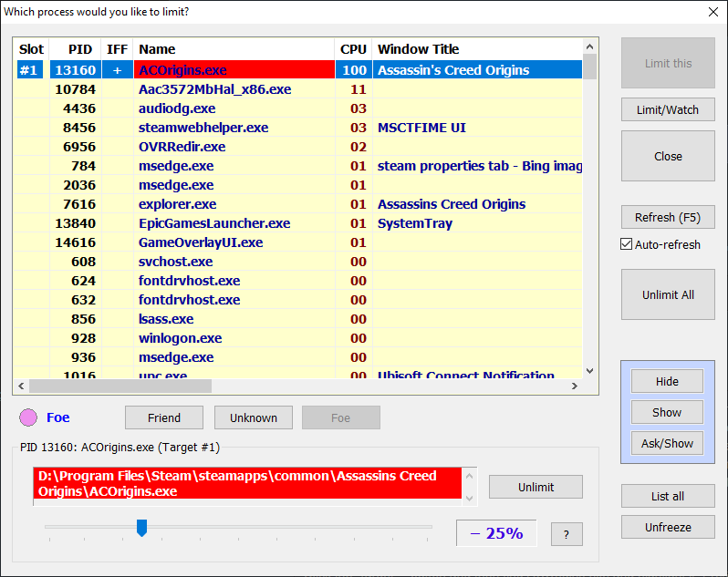The image size is (728, 577).
Task: Click the scroll down arrow of the process list
Action: pyautogui.click(x=589, y=371)
